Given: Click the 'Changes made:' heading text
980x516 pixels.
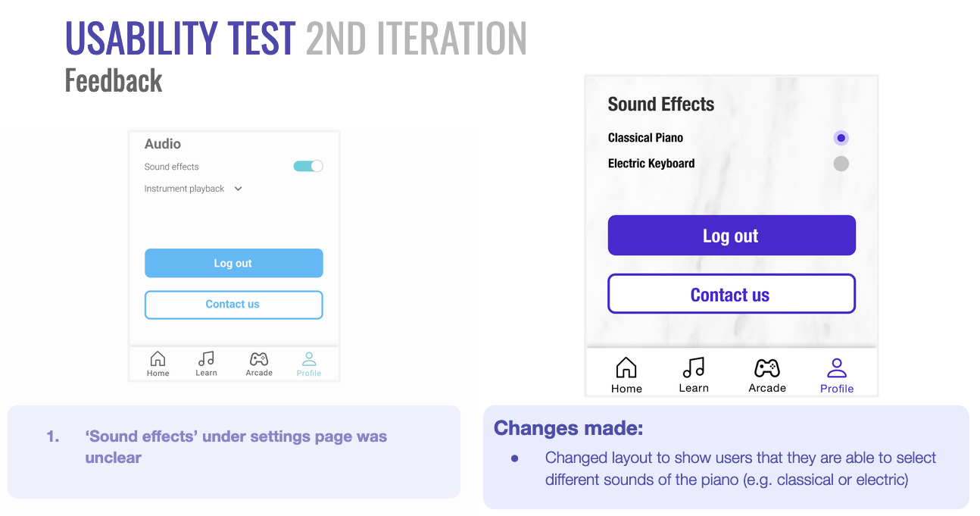Looking at the screenshot, I should (568, 428).
